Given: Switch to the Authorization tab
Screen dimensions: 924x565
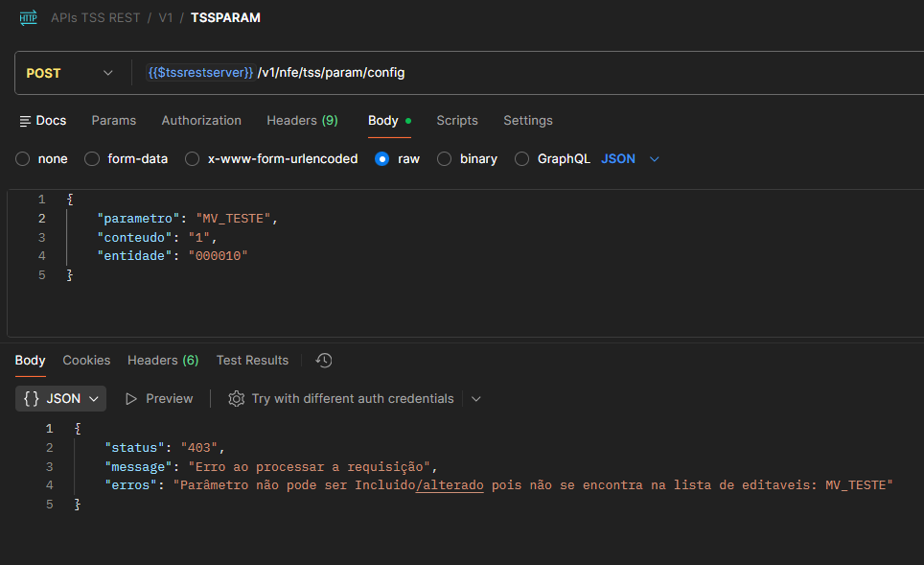Looking at the screenshot, I should [x=201, y=121].
